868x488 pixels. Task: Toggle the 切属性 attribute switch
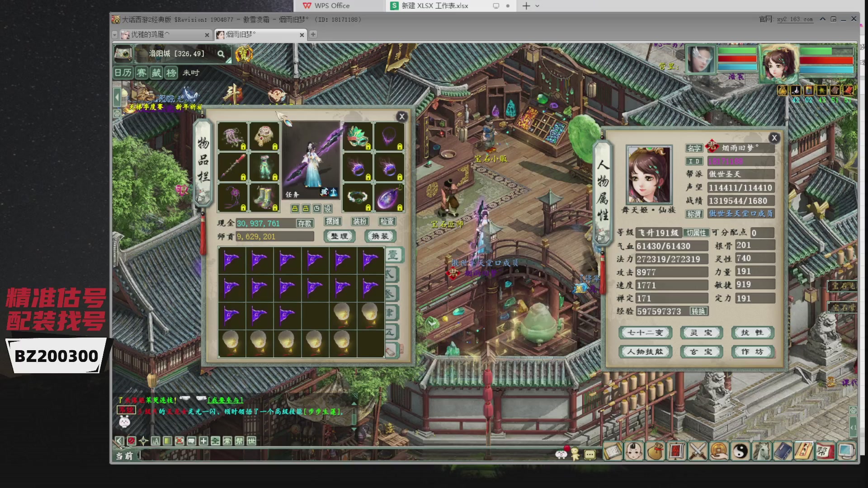click(x=696, y=233)
